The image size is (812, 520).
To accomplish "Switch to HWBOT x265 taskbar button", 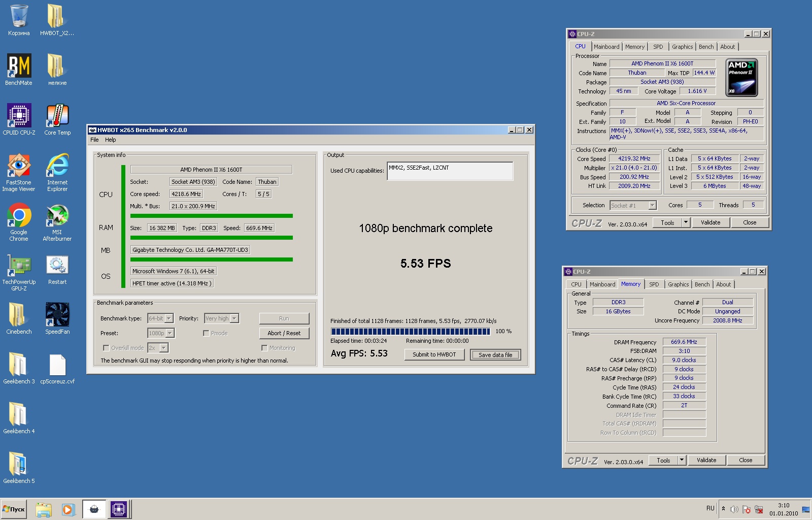I will [x=94, y=509].
